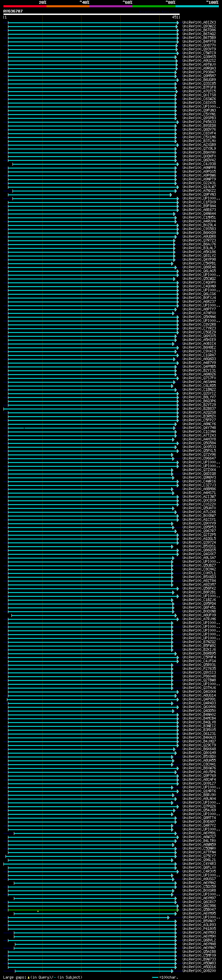Click the cyan ~100% legend segment
Viewport: 222px width, 980px height.
(197, 6)
